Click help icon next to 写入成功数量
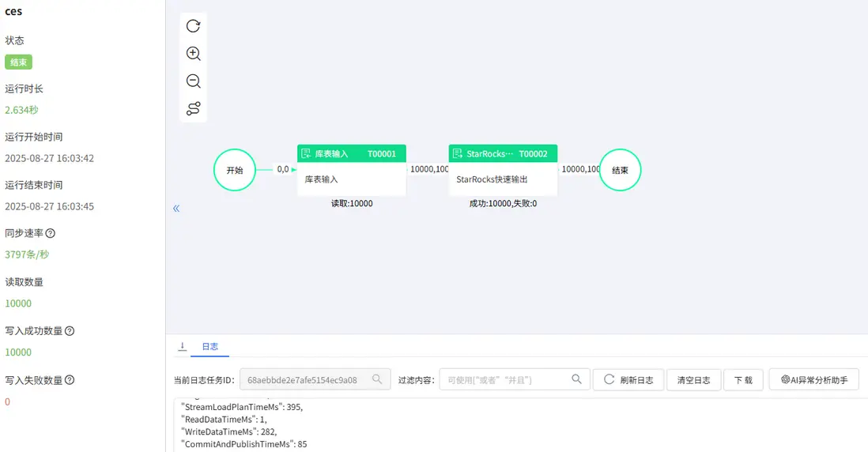 coord(70,331)
